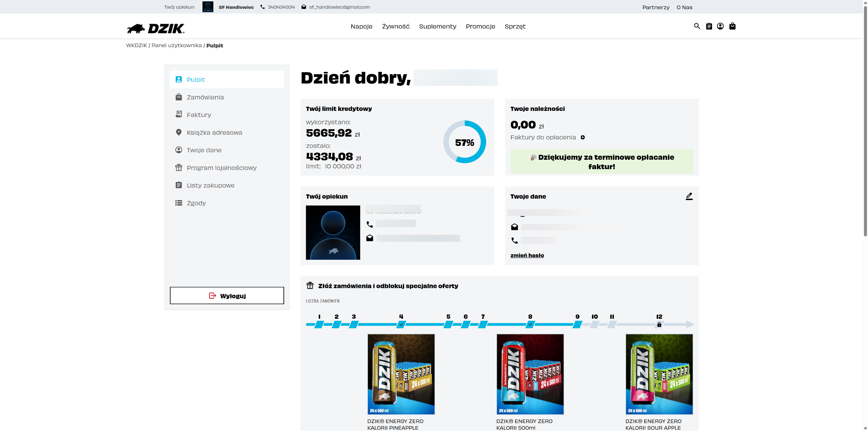This screenshot has height=431, width=868.
Task: Click the zmień hasło link
Action: tap(527, 255)
